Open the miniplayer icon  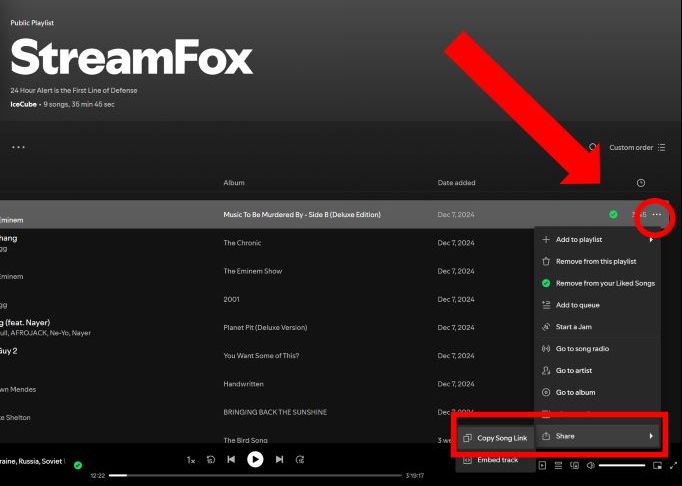click(x=657, y=466)
